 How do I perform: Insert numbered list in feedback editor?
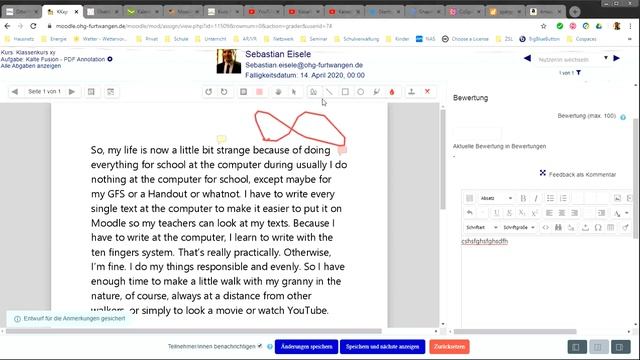coord(563,198)
